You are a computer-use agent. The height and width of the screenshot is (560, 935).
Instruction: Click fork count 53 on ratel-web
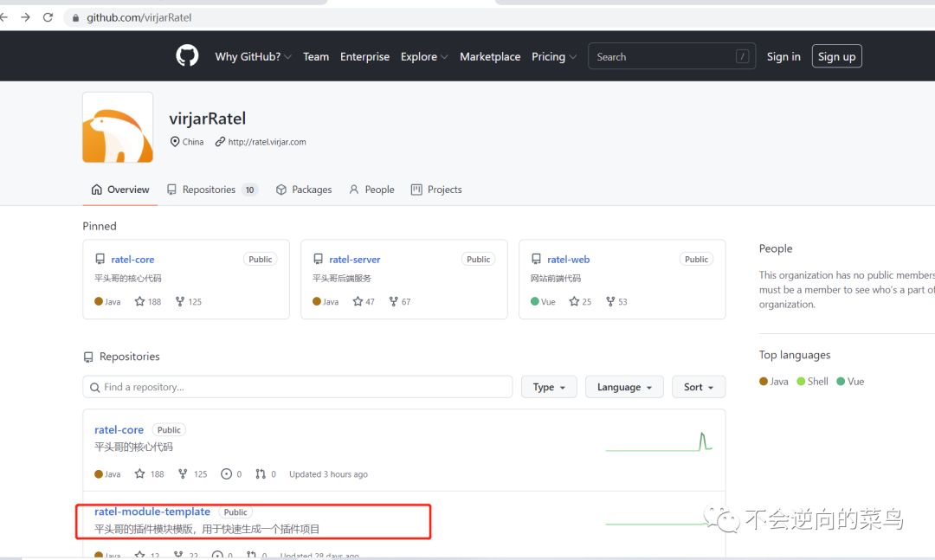[x=616, y=302]
